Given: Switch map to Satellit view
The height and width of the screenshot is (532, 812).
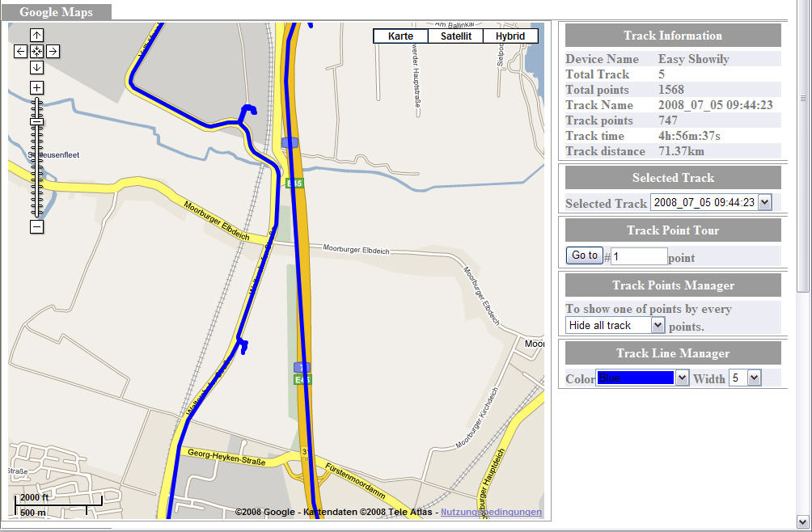Looking at the screenshot, I should 455,36.
